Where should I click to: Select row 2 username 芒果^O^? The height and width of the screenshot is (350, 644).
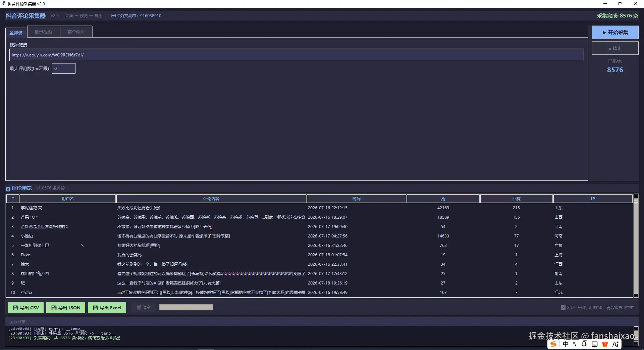tap(29, 217)
